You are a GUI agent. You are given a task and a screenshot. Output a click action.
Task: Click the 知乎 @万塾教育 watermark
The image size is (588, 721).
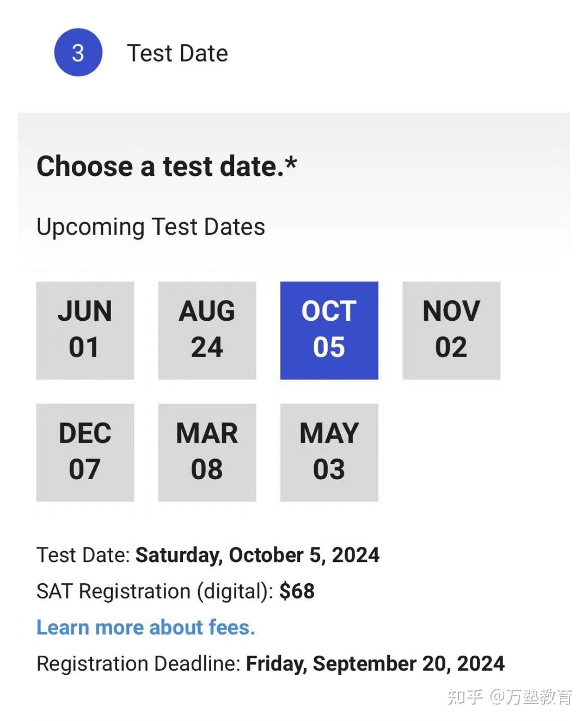pyautogui.click(x=509, y=696)
